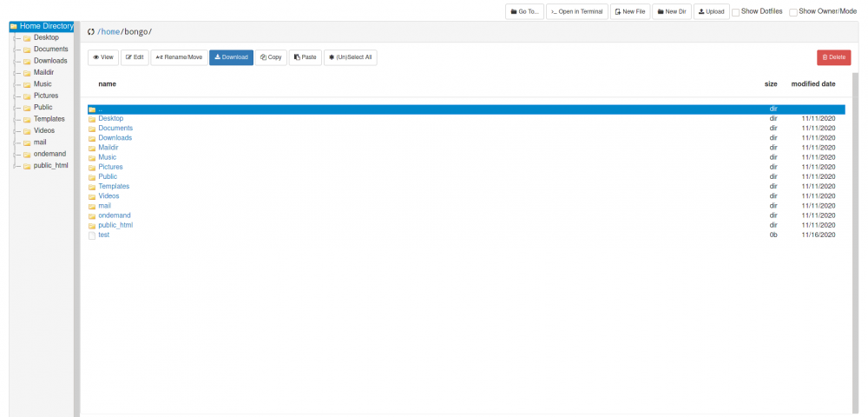Sort by the modified date column header

point(812,84)
